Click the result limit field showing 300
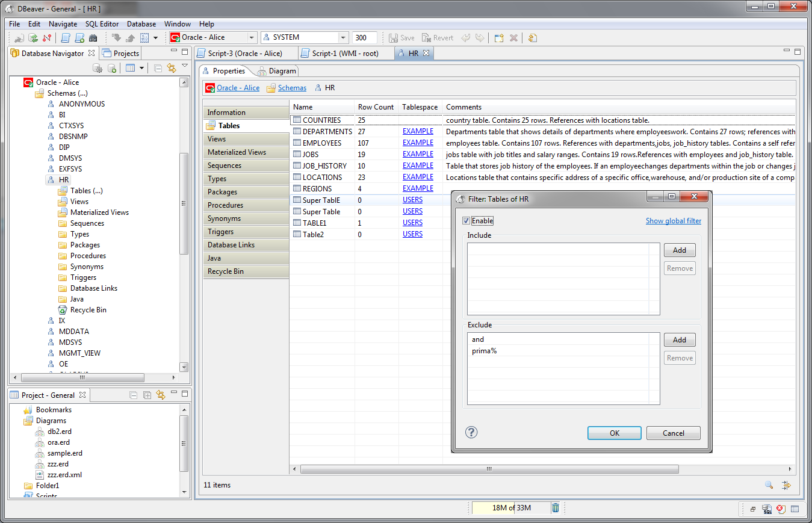The image size is (812, 523). [x=364, y=38]
